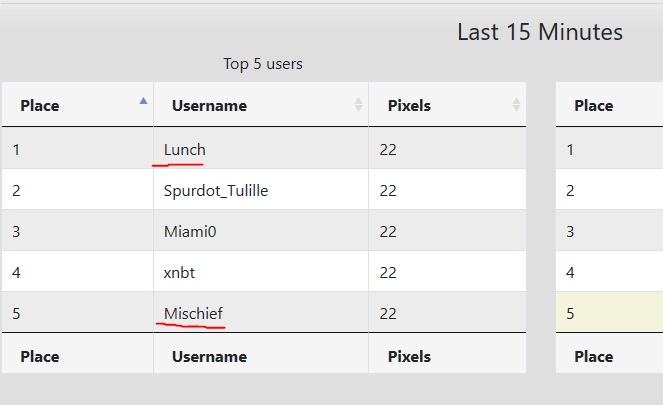Click place number 3 beside Miami0
Viewport: 663px width, 405px height.
(16, 231)
